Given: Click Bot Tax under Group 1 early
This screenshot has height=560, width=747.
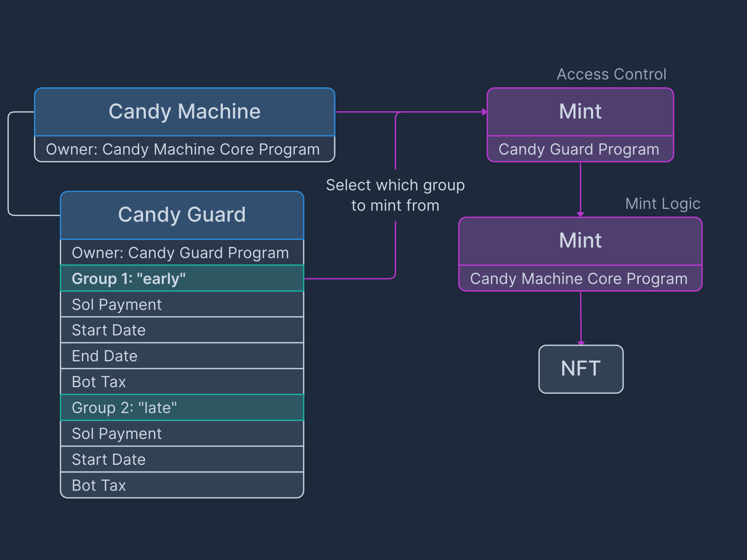Looking at the screenshot, I should 182,382.
